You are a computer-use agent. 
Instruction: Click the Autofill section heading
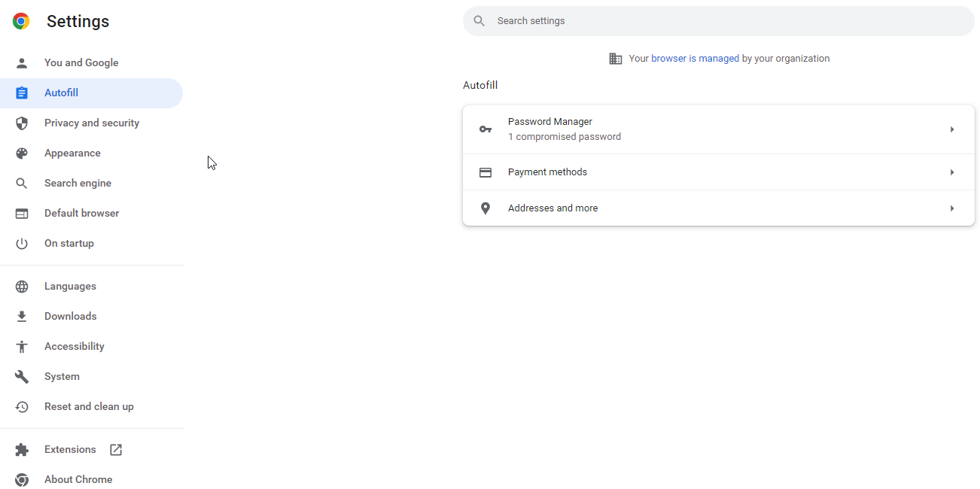coord(480,86)
